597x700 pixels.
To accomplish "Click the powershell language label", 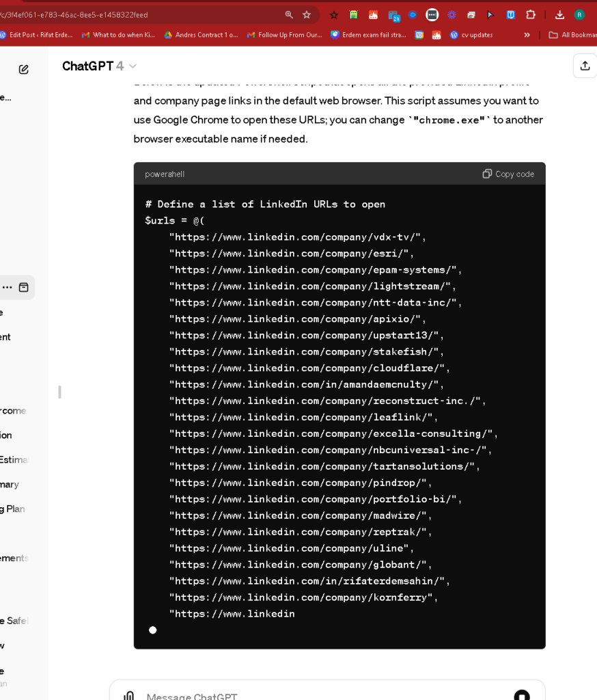I will click(165, 174).
